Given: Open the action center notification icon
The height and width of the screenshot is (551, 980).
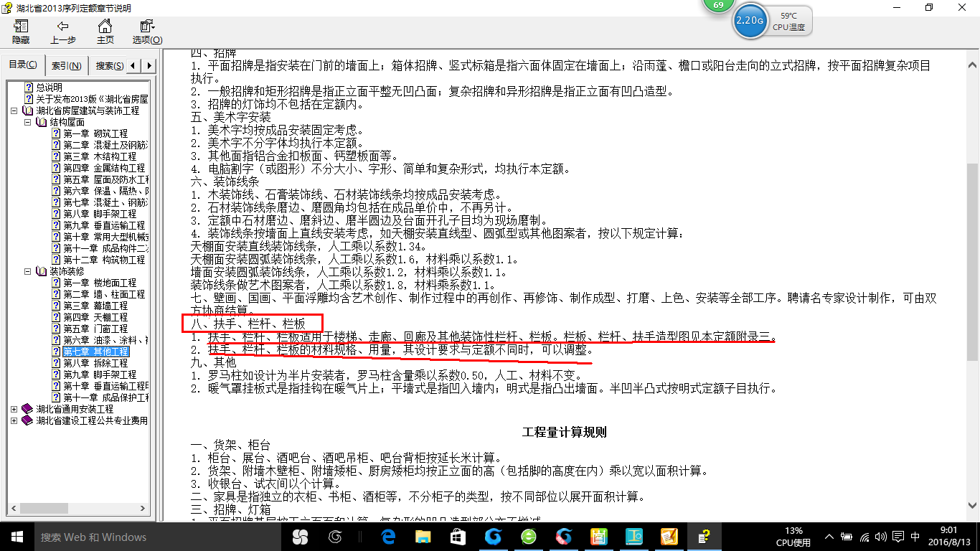Looking at the screenshot, I should 898,537.
